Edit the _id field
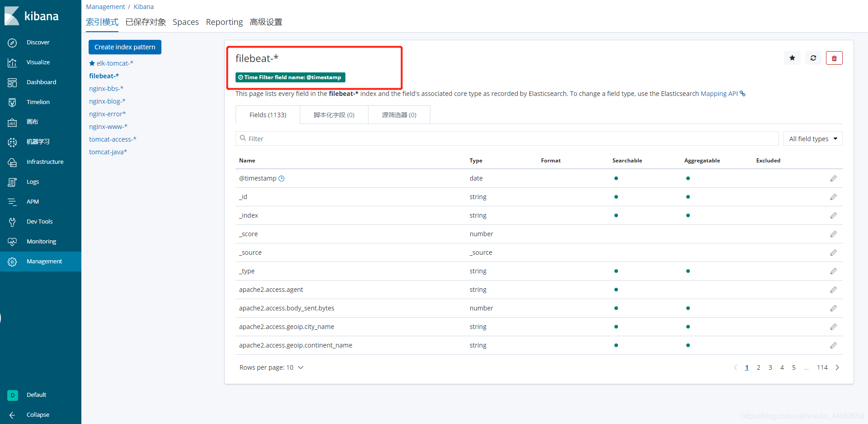Image resolution: width=868 pixels, height=424 pixels. [x=833, y=197]
